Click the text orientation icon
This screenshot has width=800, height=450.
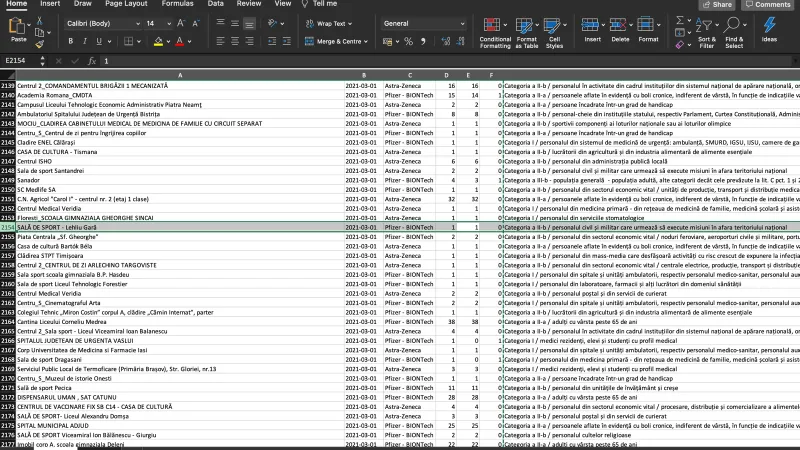click(272, 23)
